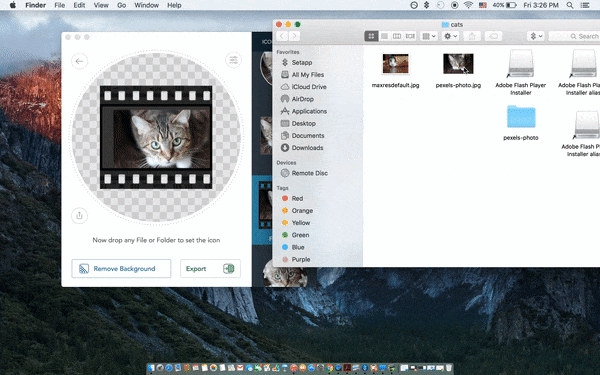Viewport: 600px width, 375px height.
Task: Click the Bluetooth icon in the menu bar
Action: click(x=427, y=5)
